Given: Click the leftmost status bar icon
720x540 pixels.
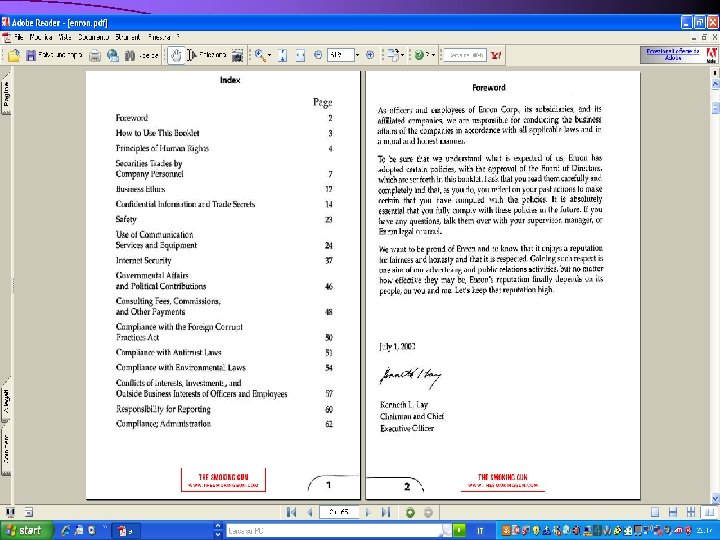Looking at the screenshot, I should pos(10,512).
